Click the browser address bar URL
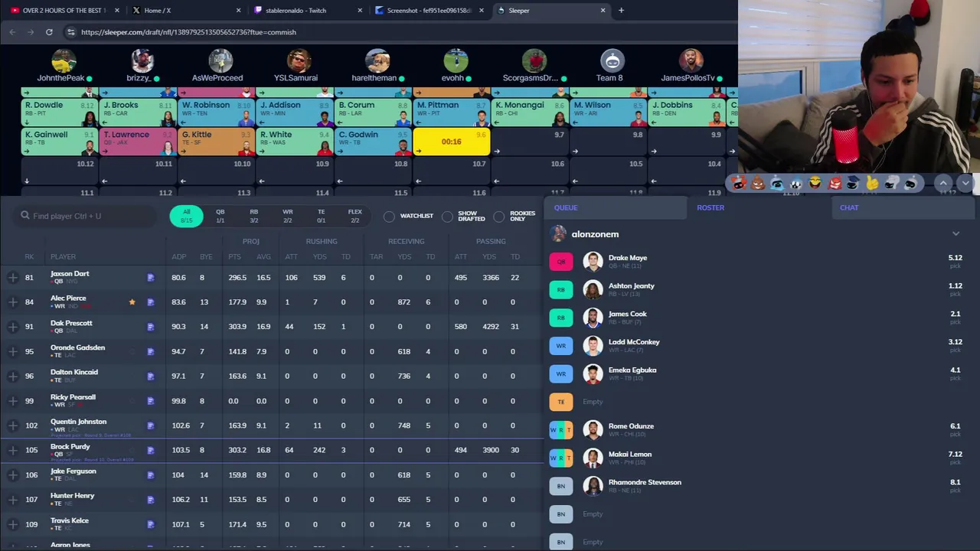980x551 pixels. tap(188, 32)
